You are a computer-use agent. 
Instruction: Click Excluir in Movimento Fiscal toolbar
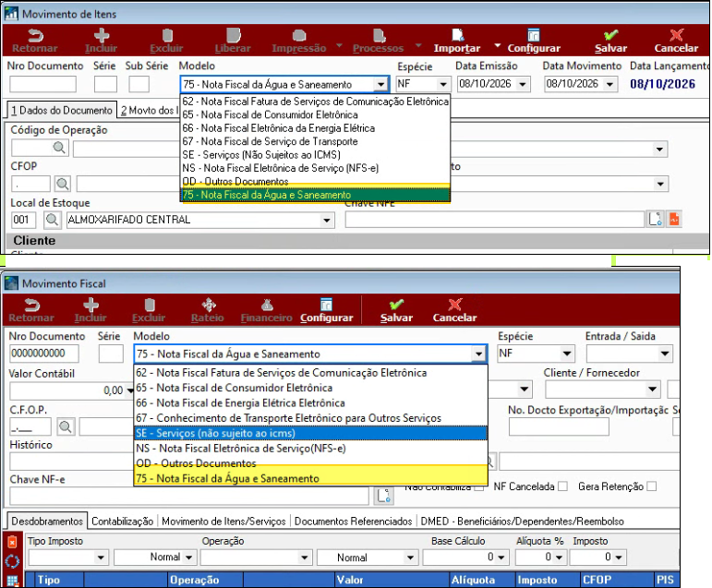149,310
